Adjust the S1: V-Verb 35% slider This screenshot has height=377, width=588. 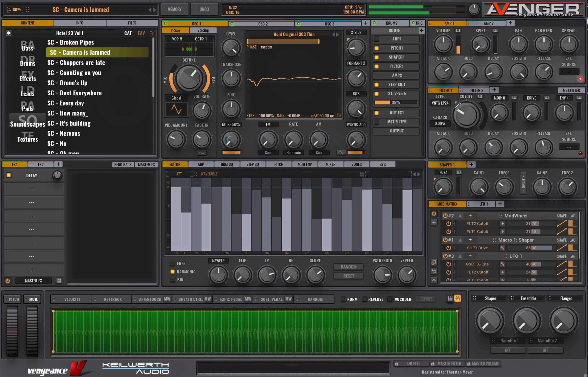pos(396,102)
